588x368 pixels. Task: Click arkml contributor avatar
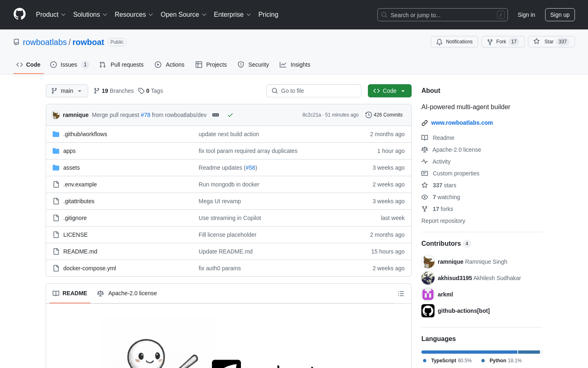(428, 294)
